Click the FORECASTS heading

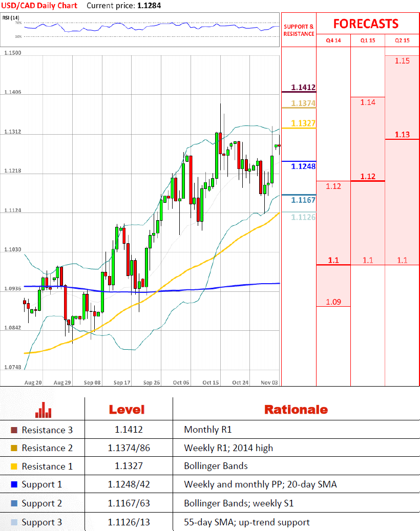366,24
